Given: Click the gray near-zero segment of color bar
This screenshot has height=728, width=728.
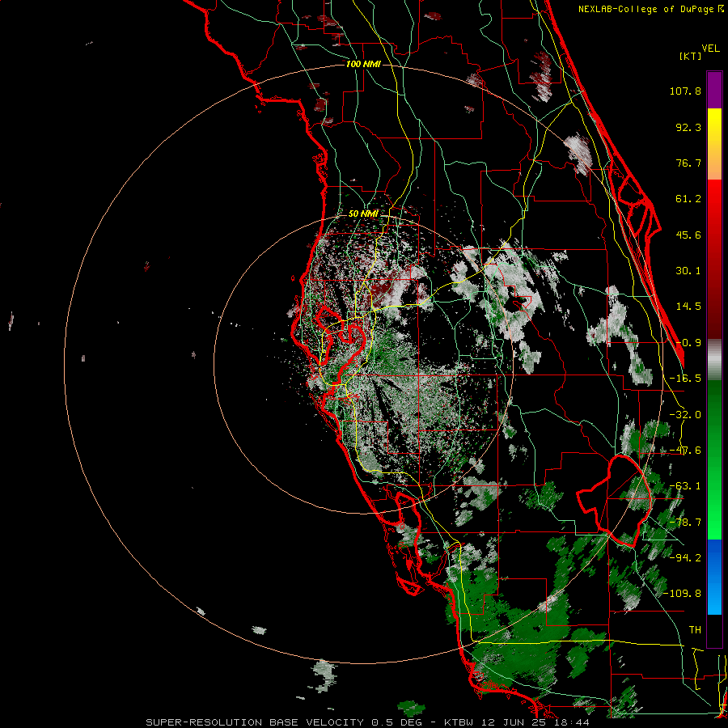Looking at the screenshot, I should click(x=714, y=360).
